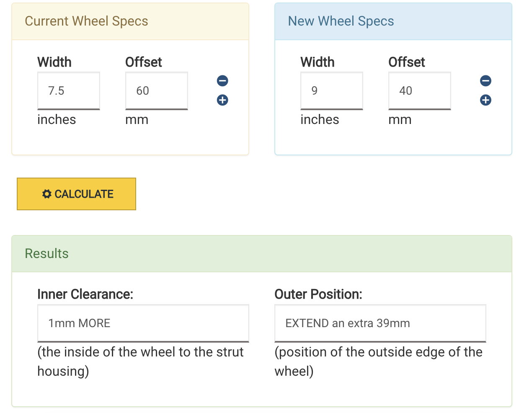Click the Width label in Current Wheel Specs

point(54,62)
